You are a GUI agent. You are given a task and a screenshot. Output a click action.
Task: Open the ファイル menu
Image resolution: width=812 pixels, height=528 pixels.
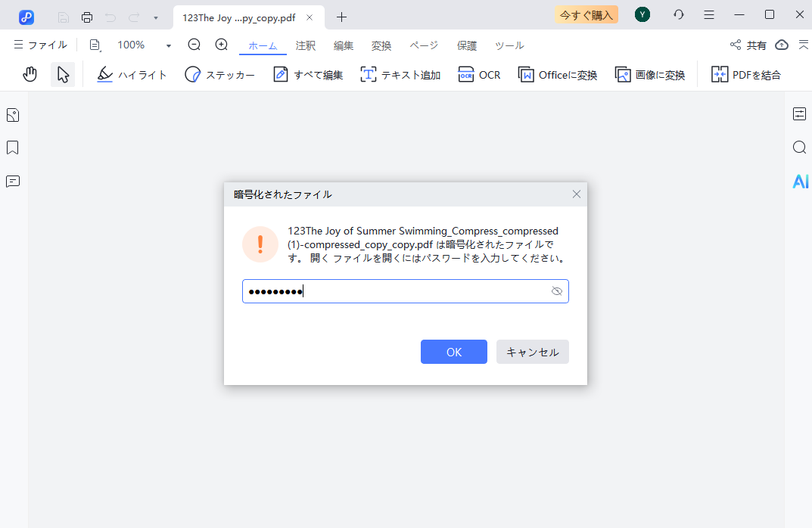coord(40,45)
